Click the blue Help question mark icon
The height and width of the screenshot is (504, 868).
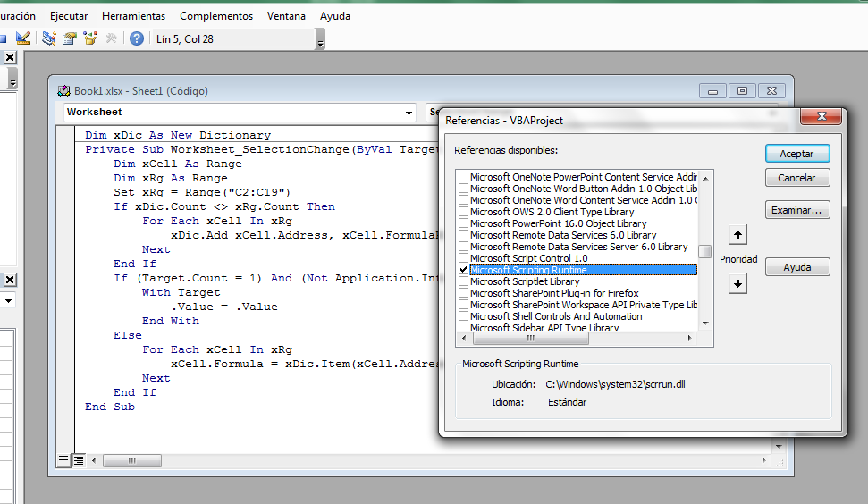pos(136,38)
